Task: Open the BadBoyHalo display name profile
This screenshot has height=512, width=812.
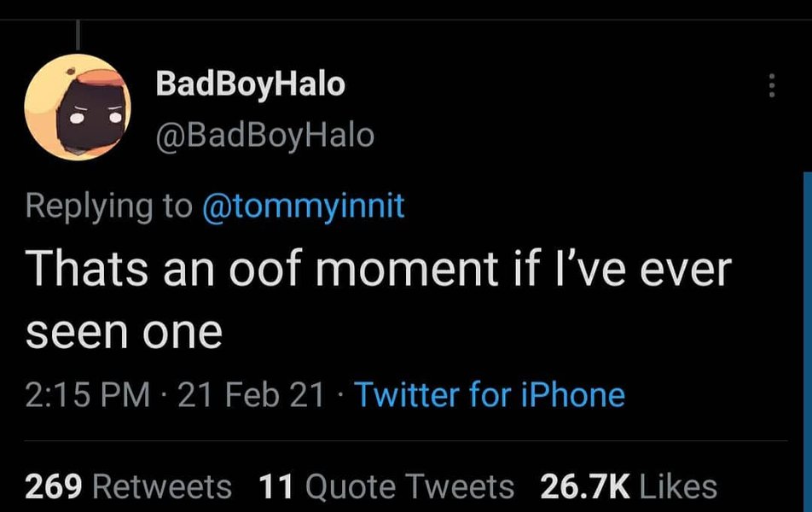Action: [250, 84]
